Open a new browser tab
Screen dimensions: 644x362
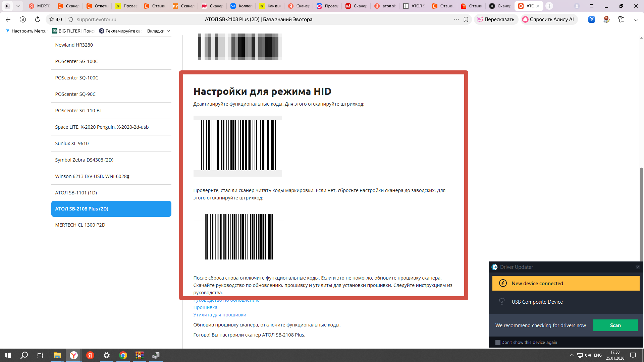click(x=549, y=6)
